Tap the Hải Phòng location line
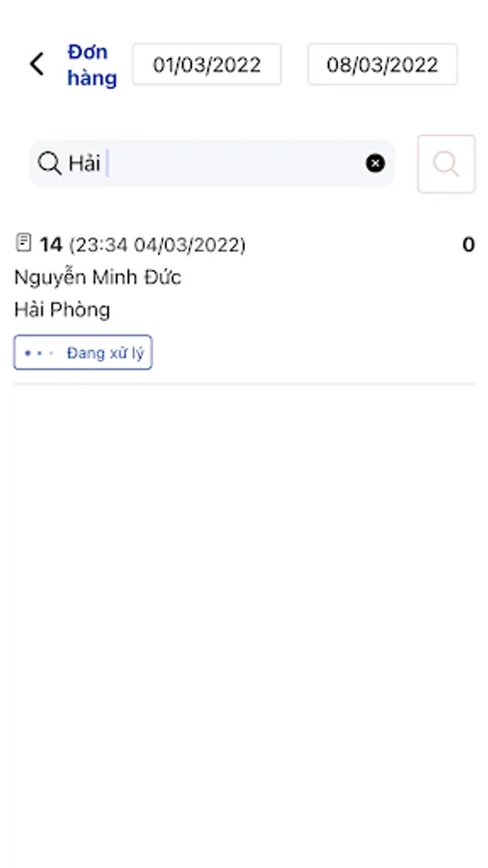 (62, 310)
